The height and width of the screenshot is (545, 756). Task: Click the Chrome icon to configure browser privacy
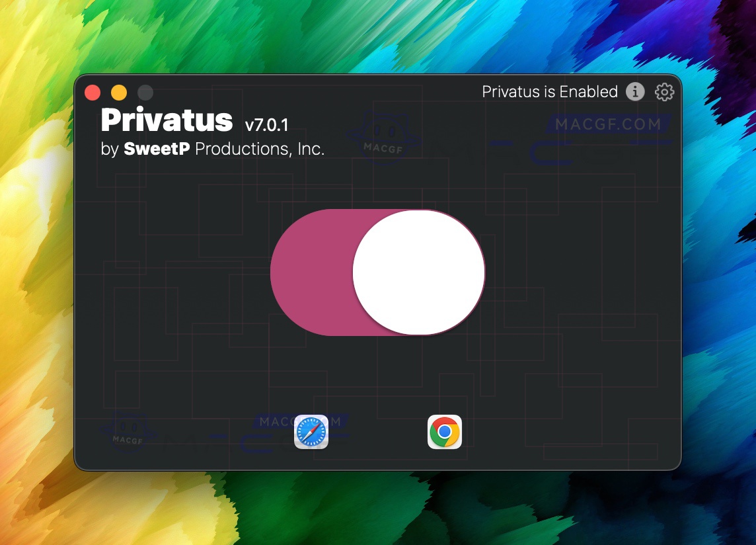click(x=444, y=431)
